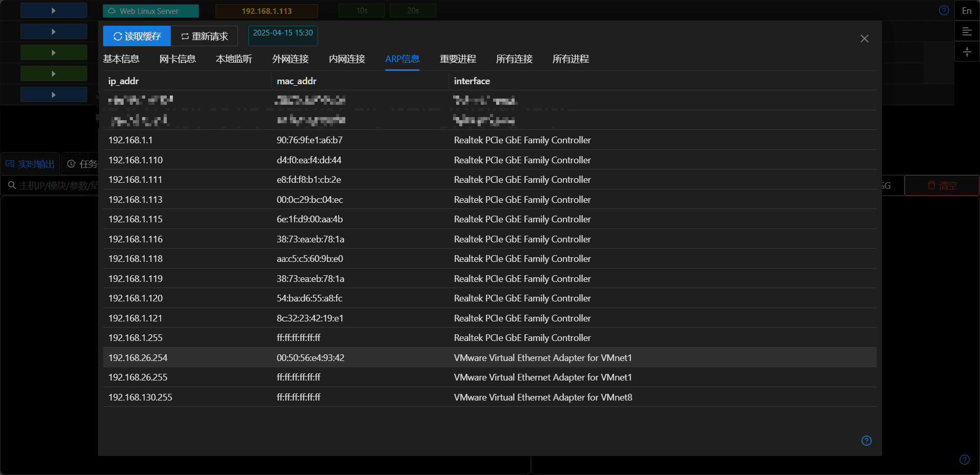Screen dimensions: 980x475
Task: Select IP cell 192.168.1.121
Action: pyautogui.click(x=135, y=318)
